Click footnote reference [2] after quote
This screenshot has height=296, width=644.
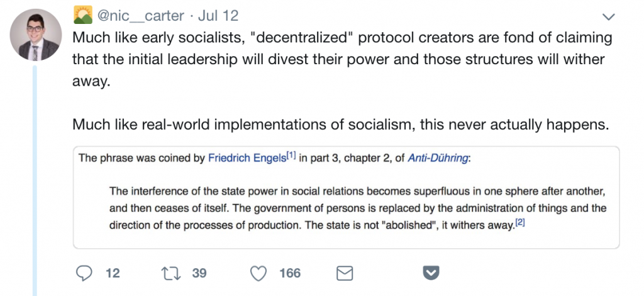pos(519,222)
